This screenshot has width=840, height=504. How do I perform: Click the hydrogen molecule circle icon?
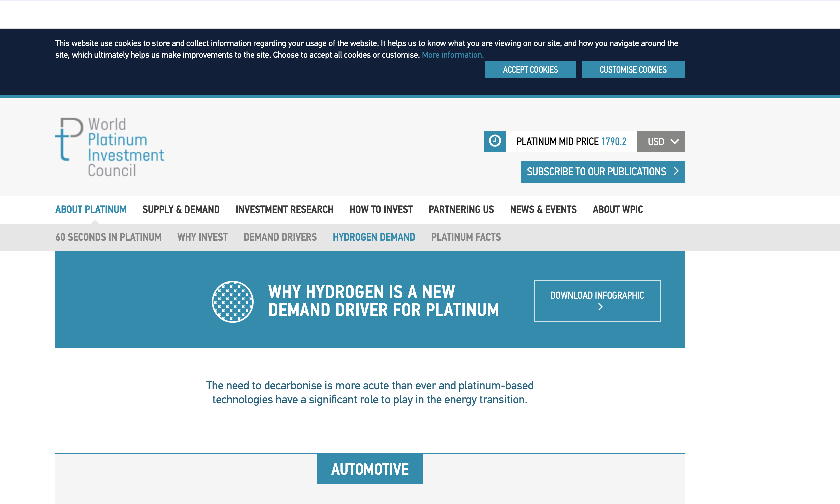(x=233, y=301)
